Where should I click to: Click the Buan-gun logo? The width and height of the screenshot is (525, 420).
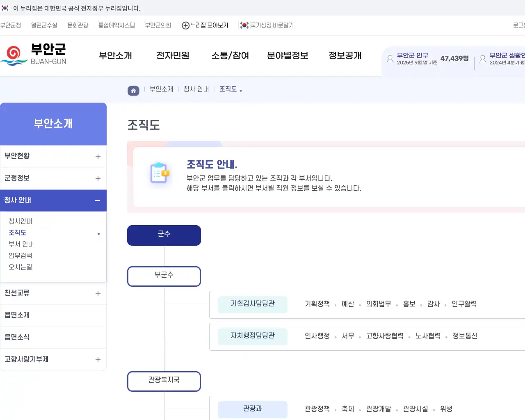coord(33,55)
